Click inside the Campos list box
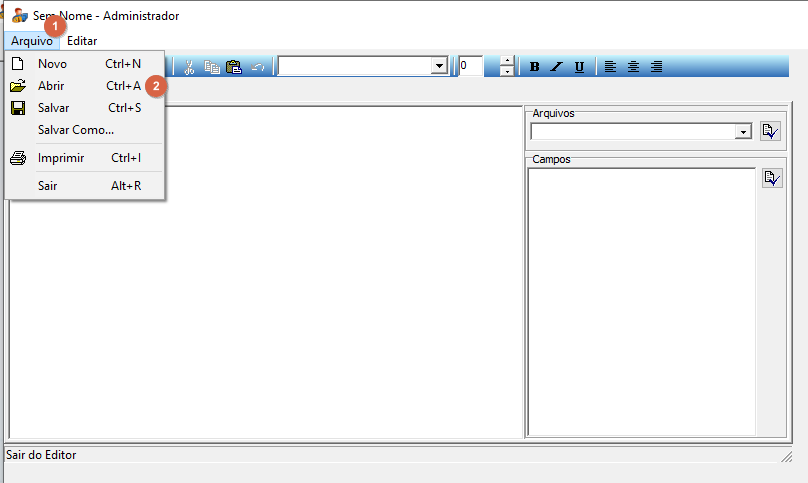 pos(642,302)
